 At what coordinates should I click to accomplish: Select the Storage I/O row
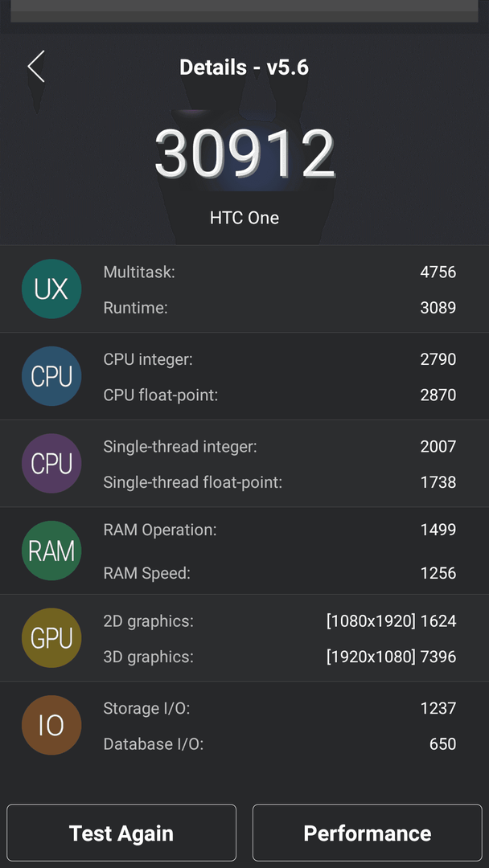click(280, 708)
